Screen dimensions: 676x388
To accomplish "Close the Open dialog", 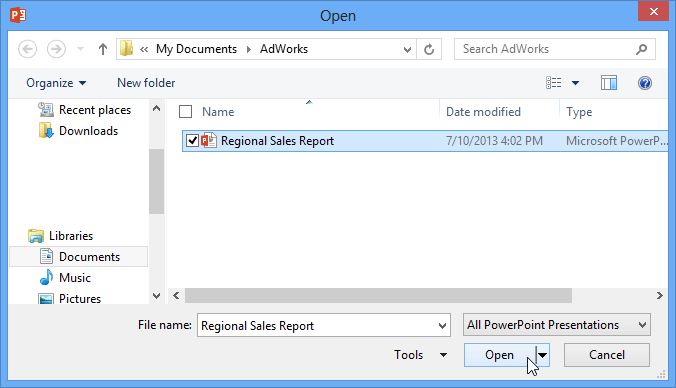I will pos(654,12).
